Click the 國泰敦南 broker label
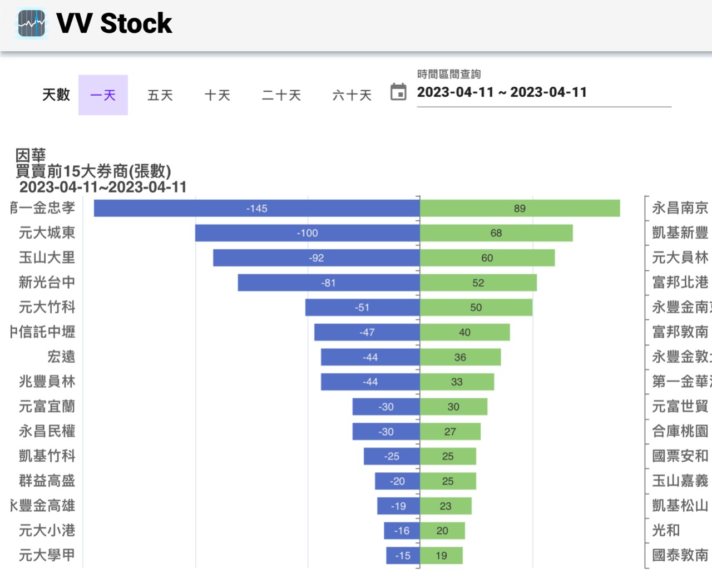Viewport: 712px width, 588px height. (679, 555)
